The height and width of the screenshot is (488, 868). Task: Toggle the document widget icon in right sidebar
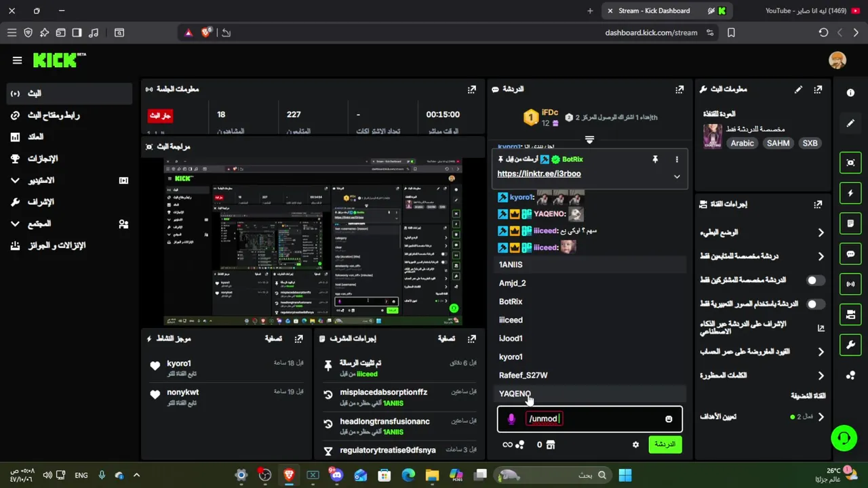[x=850, y=223]
